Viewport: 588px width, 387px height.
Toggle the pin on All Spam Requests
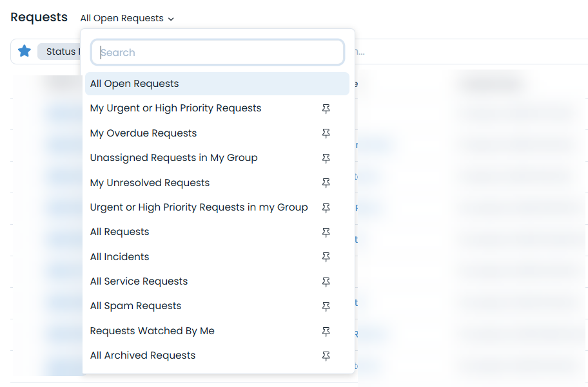[x=326, y=306]
